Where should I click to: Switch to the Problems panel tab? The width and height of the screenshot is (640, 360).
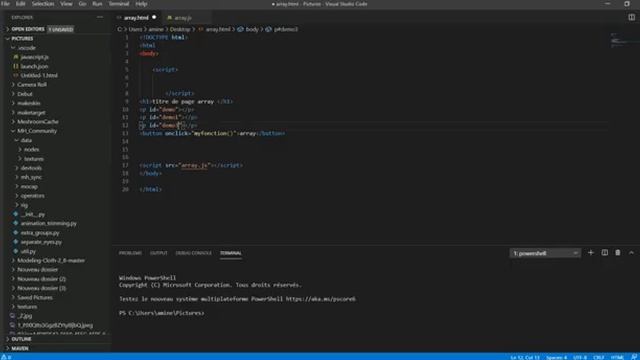click(x=130, y=253)
